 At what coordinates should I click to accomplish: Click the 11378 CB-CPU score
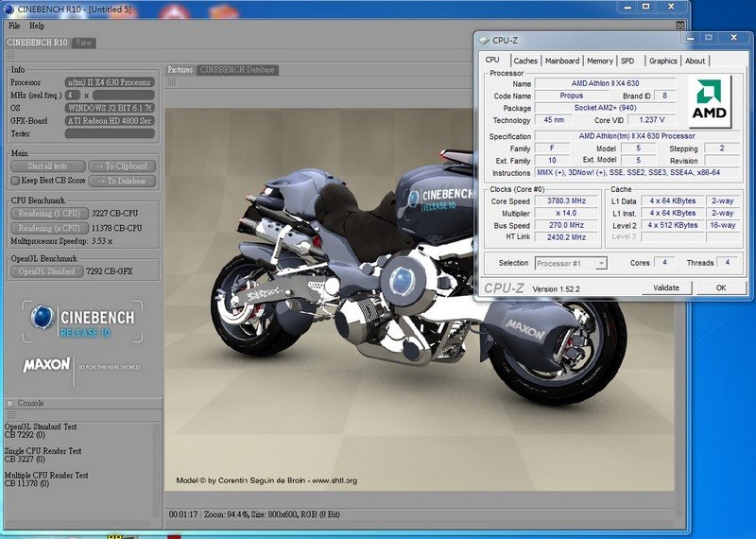point(114,228)
